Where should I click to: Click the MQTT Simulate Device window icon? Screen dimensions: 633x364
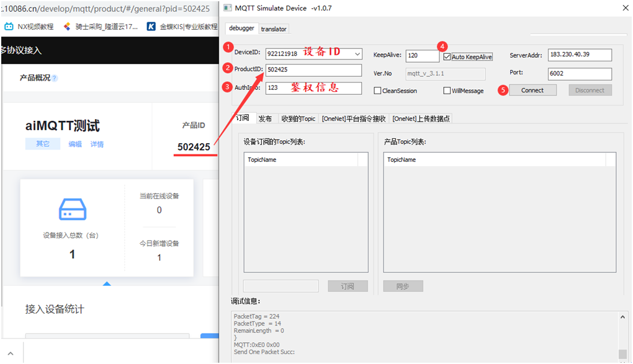point(228,7)
